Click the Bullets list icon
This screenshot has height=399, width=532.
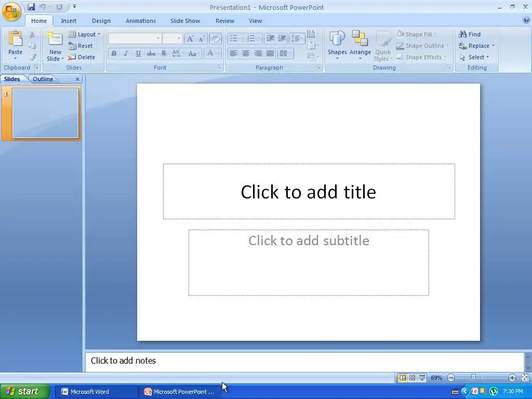234,38
